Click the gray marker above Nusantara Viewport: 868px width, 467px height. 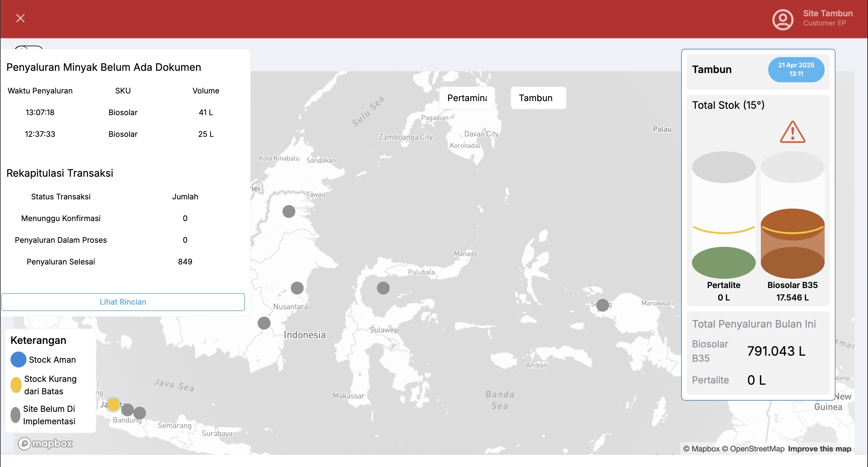(x=297, y=288)
